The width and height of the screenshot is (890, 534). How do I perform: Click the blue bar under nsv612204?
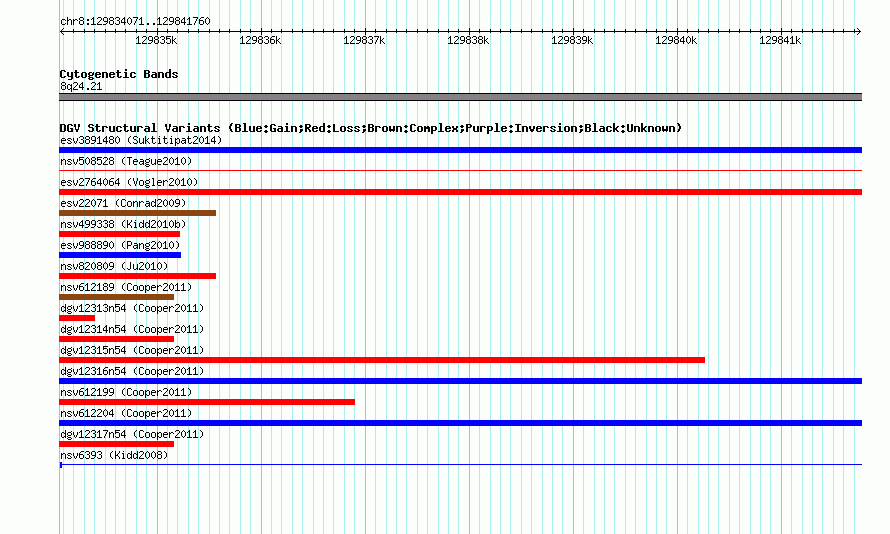(460, 423)
